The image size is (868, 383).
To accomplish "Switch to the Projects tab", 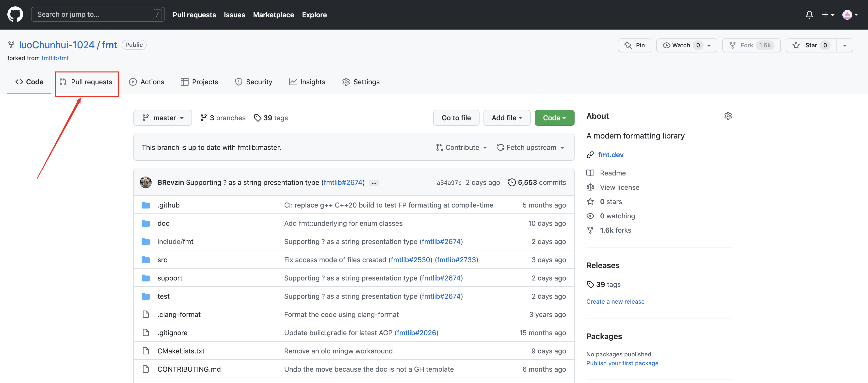I will pyautogui.click(x=199, y=82).
